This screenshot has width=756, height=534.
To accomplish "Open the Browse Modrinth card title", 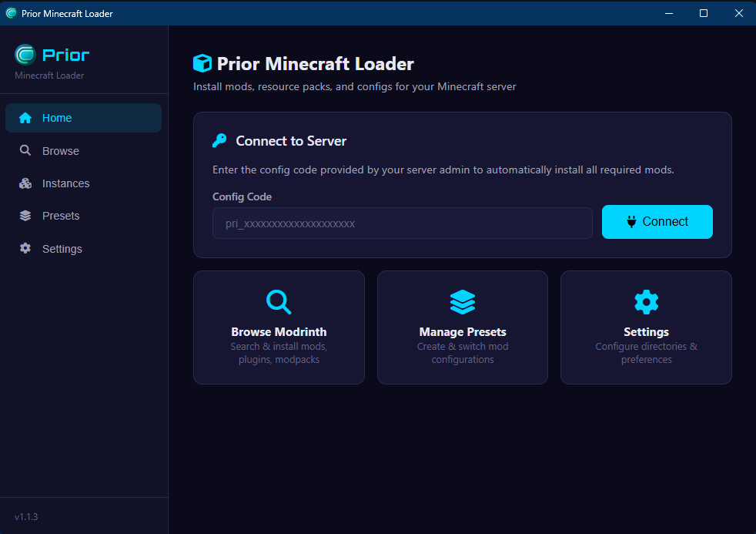I will point(279,332).
